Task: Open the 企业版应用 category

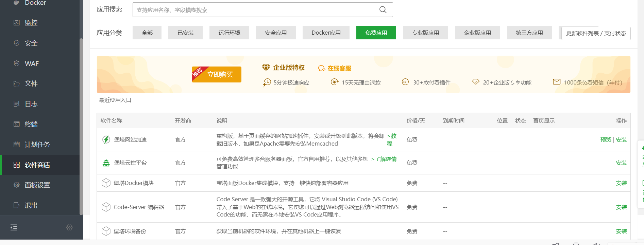Action: coord(477,33)
